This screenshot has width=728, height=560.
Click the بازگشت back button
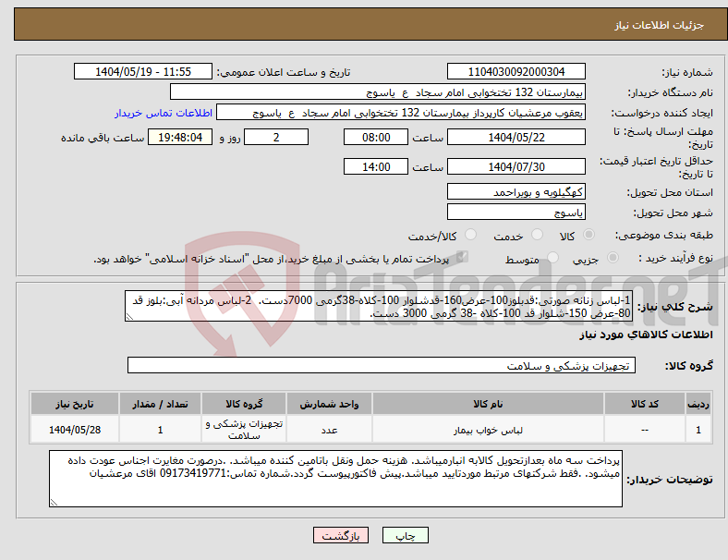(341, 535)
